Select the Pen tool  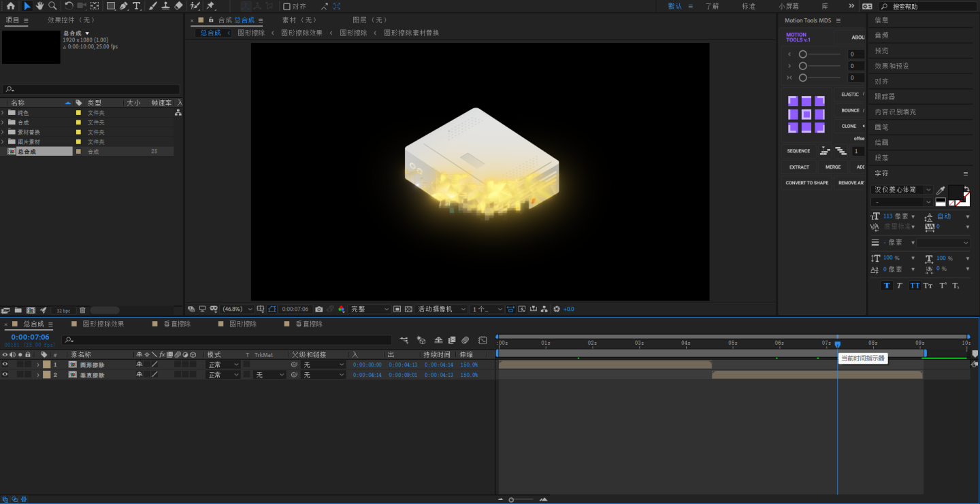click(124, 5)
